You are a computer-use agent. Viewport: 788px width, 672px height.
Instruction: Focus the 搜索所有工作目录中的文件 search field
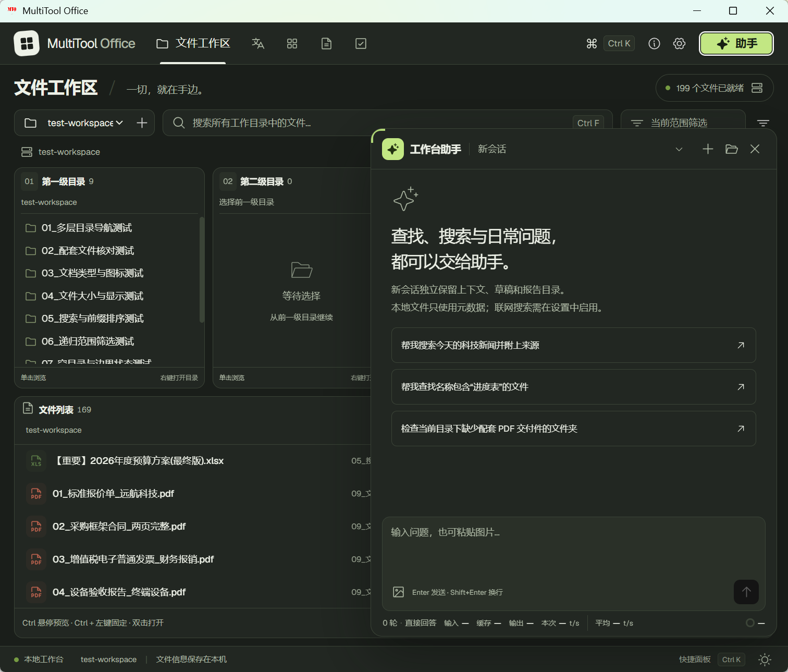[x=388, y=123]
